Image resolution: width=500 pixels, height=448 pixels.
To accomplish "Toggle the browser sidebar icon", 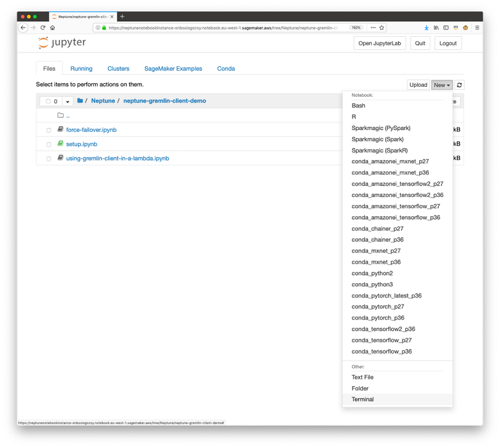I will click(x=446, y=27).
